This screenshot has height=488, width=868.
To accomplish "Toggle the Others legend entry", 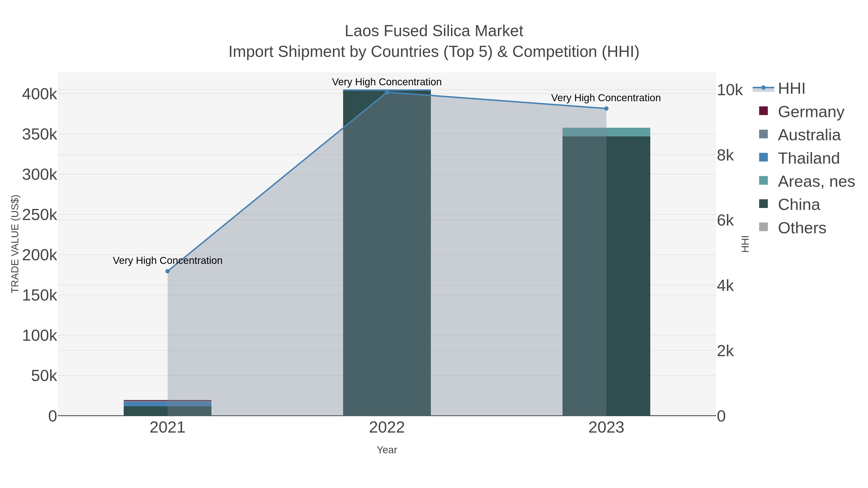I will [792, 228].
